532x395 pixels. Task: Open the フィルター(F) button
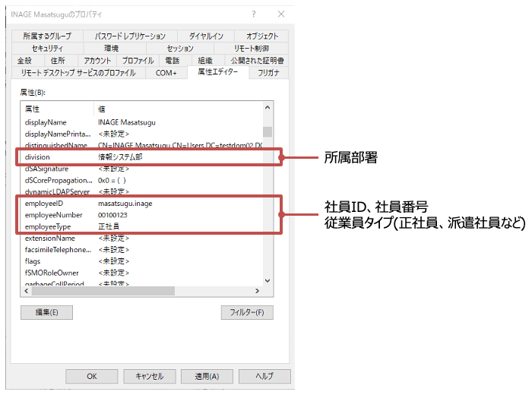pos(247,312)
